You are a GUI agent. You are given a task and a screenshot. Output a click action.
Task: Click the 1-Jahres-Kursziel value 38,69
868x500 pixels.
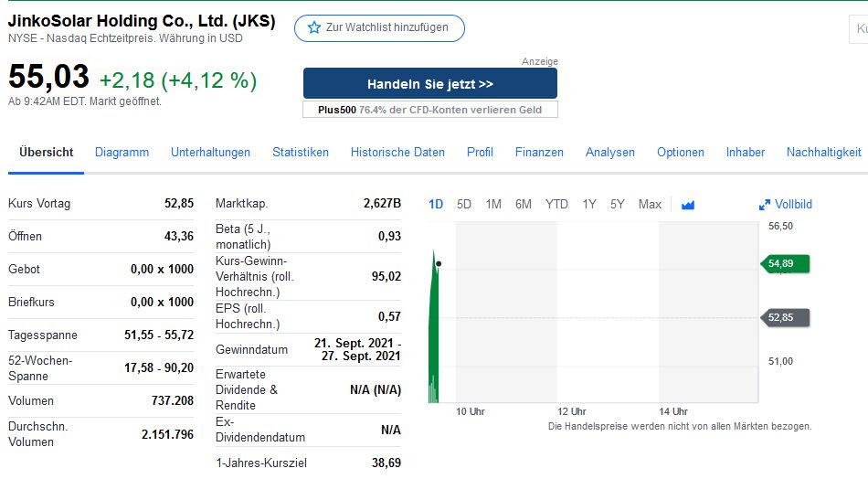coord(386,463)
